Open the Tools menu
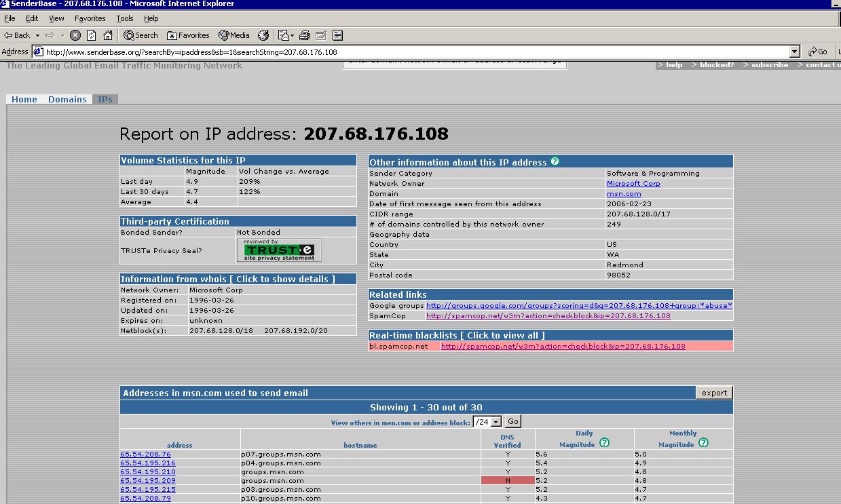This screenshot has width=841, height=504. click(125, 18)
